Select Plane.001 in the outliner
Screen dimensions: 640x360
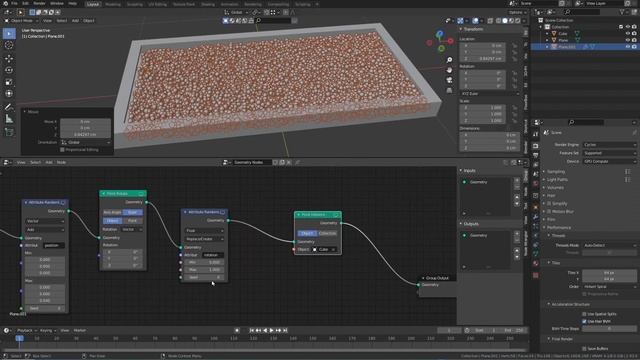click(567, 47)
